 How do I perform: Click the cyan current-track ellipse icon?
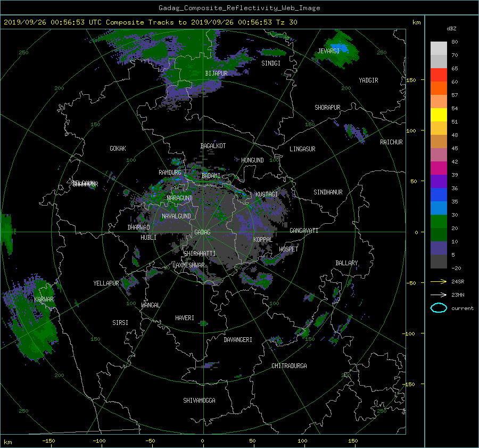click(439, 308)
